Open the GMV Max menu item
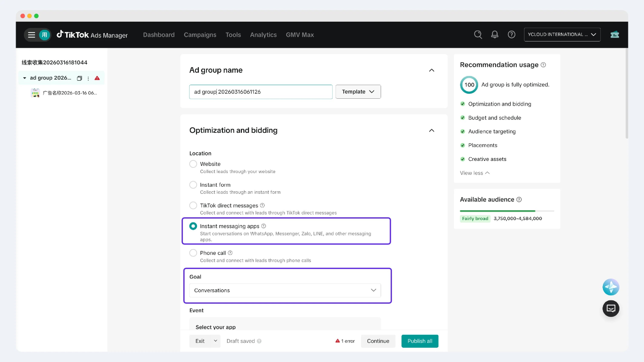The width and height of the screenshot is (644, 362). point(300,35)
